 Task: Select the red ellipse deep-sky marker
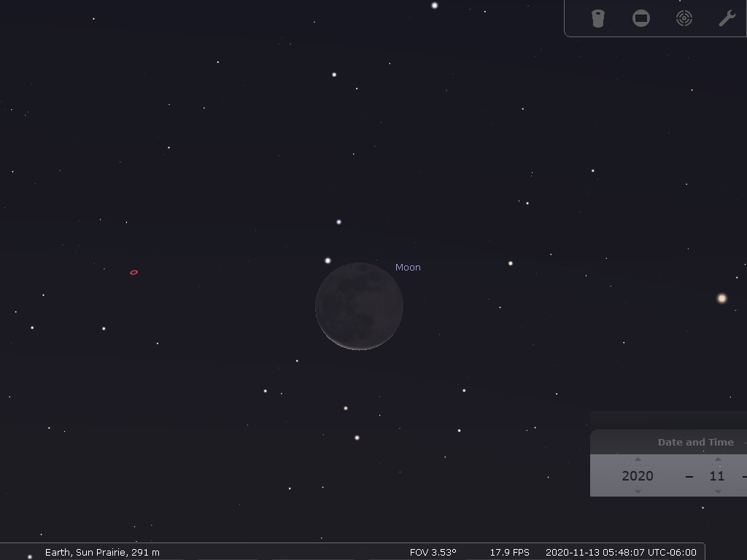click(133, 273)
